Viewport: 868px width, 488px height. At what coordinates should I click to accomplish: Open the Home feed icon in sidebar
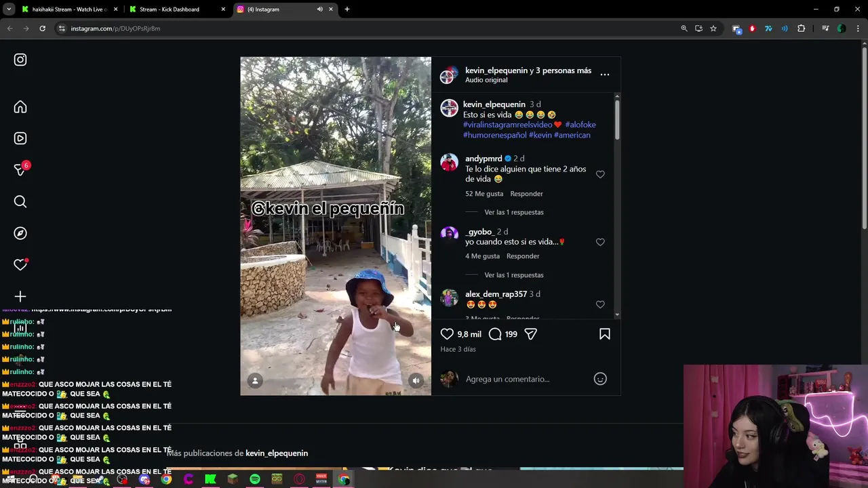point(20,107)
